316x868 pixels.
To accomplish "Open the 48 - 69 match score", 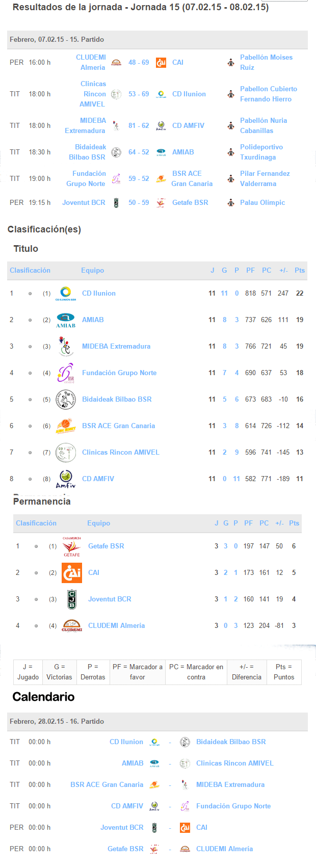I will 139,63.
